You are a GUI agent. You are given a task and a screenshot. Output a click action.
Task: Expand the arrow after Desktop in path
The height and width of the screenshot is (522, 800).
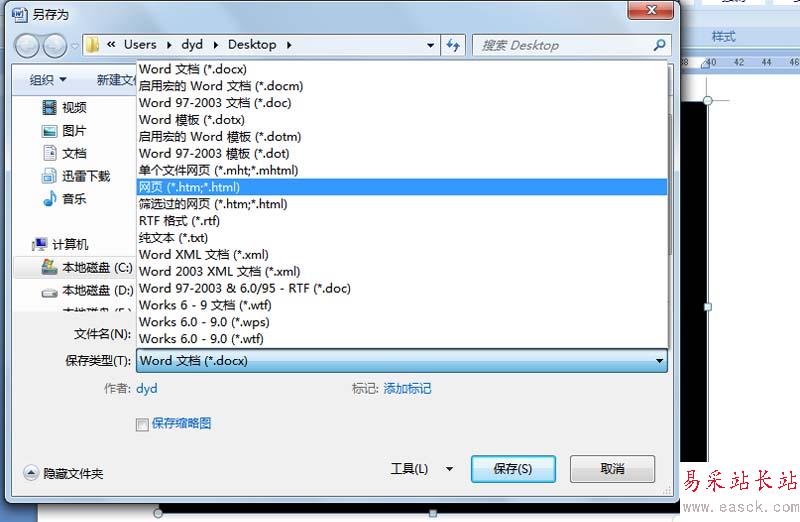click(289, 45)
